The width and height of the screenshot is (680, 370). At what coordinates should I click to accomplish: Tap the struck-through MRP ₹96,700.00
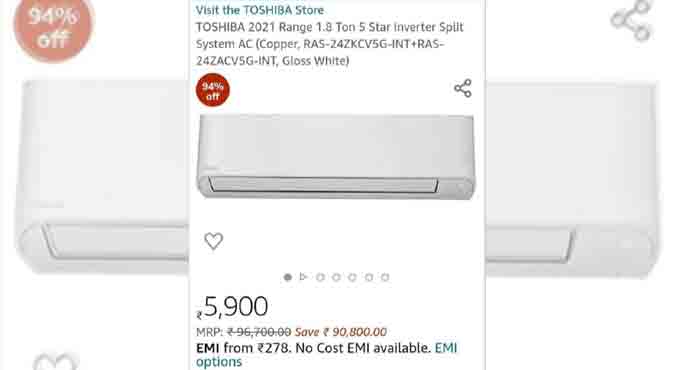(x=259, y=332)
